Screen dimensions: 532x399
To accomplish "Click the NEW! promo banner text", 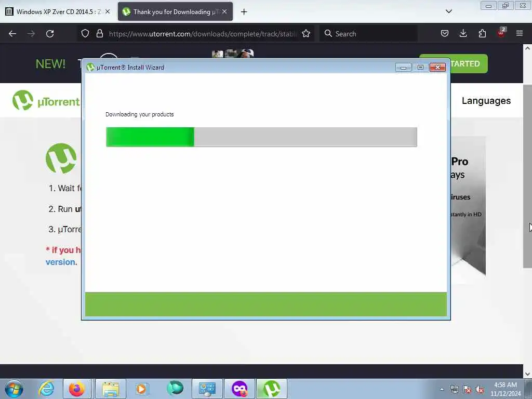I will point(50,64).
